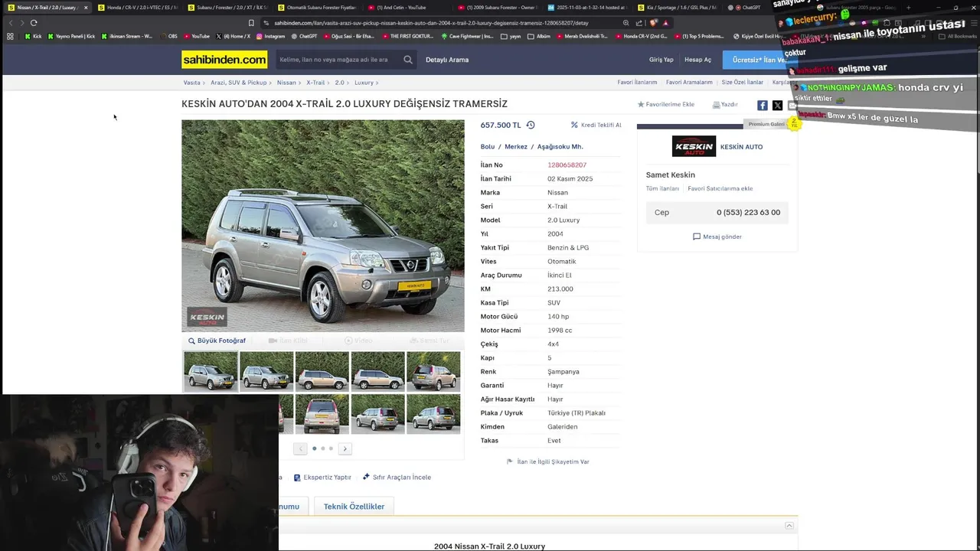Share listing on Facebook icon
This screenshot has width=980, height=551.
click(763, 106)
